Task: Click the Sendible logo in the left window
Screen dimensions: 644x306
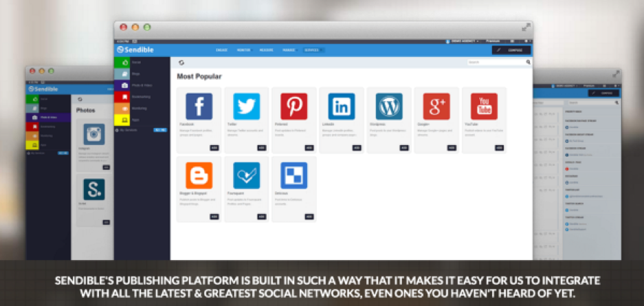Action: (43, 89)
